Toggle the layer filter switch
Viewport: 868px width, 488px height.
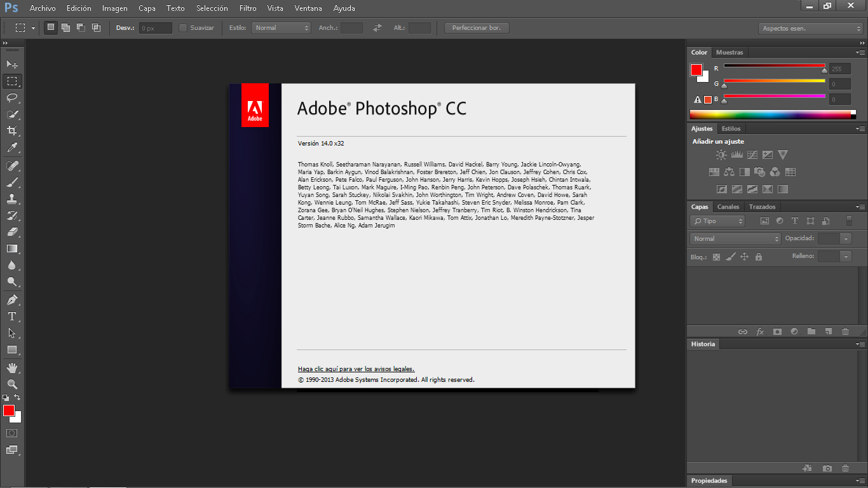click(850, 221)
